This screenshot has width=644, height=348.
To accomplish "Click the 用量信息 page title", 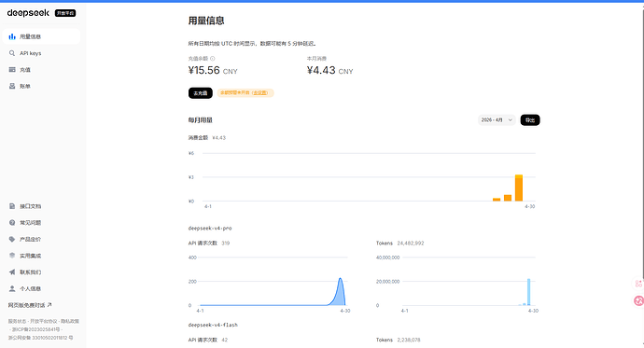I will 206,21.
